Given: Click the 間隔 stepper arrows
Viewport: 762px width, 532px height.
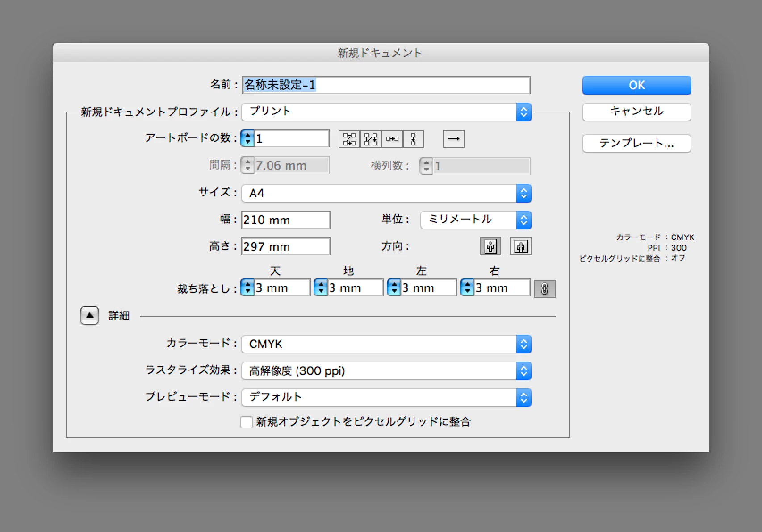Looking at the screenshot, I should pyautogui.click(x=247, y=166).
